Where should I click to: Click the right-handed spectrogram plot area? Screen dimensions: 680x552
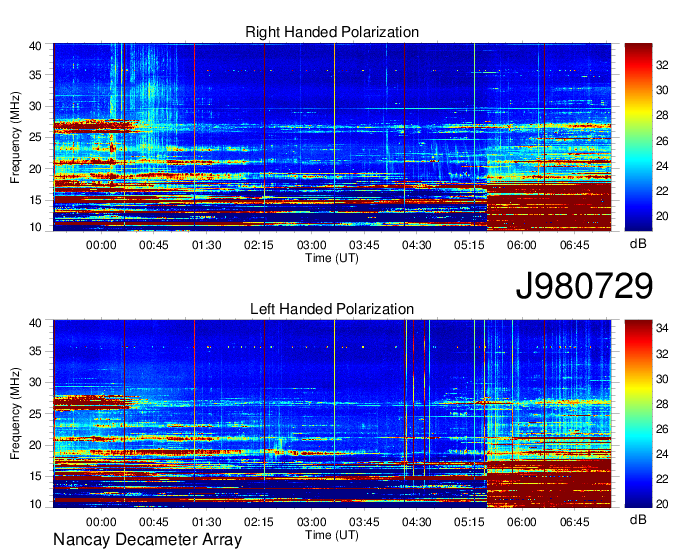point(332,137)
